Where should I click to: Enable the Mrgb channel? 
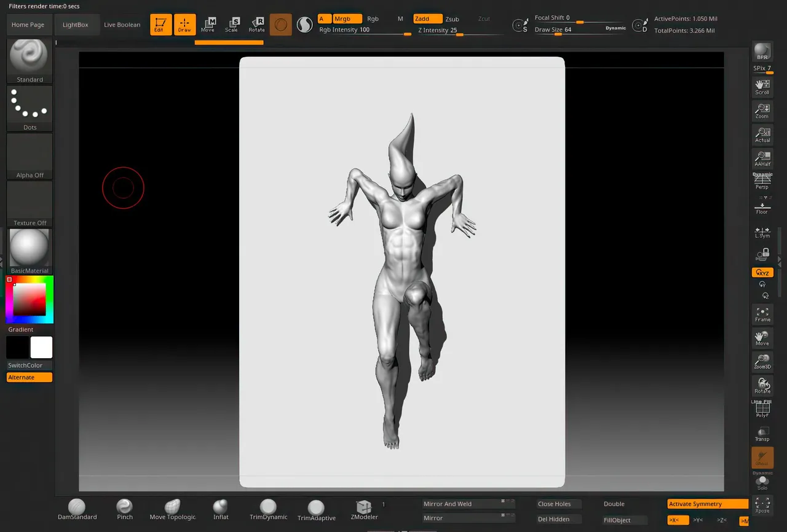tap(347, 19)
